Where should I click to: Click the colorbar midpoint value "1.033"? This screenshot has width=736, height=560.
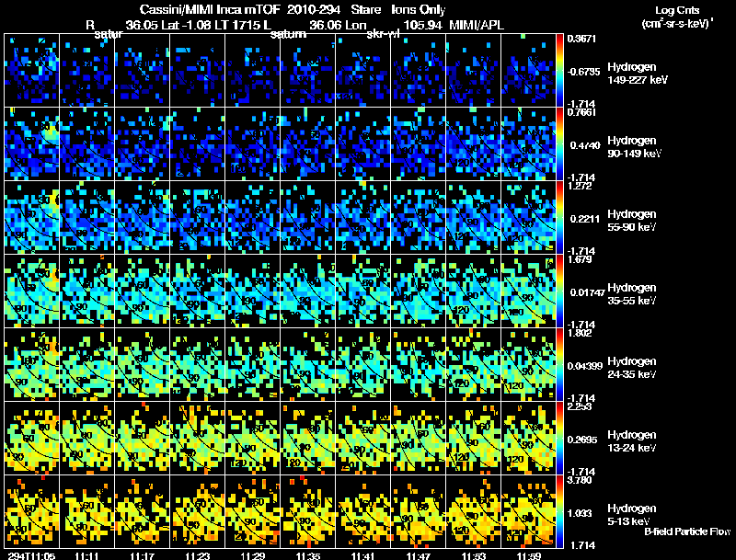582,513
